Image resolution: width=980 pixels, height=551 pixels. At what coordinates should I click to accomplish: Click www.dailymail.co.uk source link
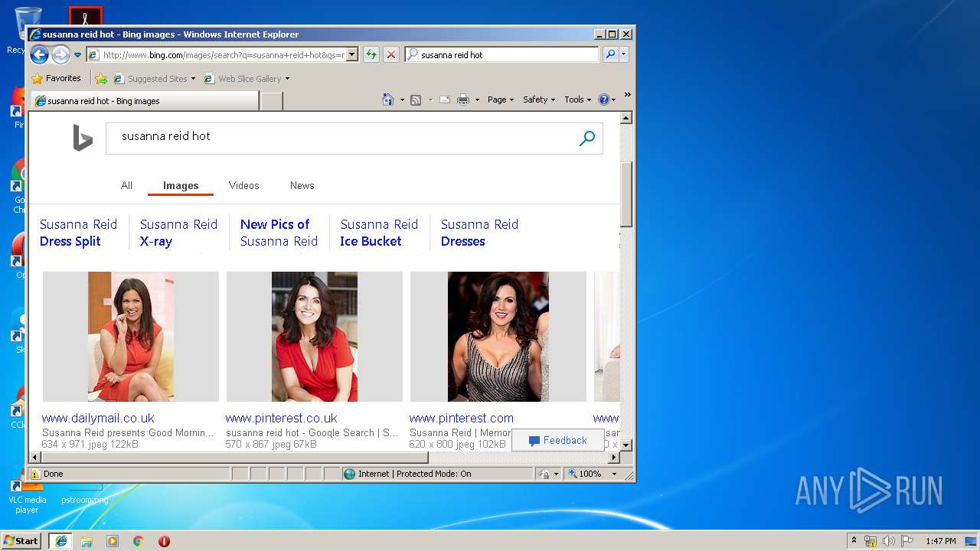point(98,418)
